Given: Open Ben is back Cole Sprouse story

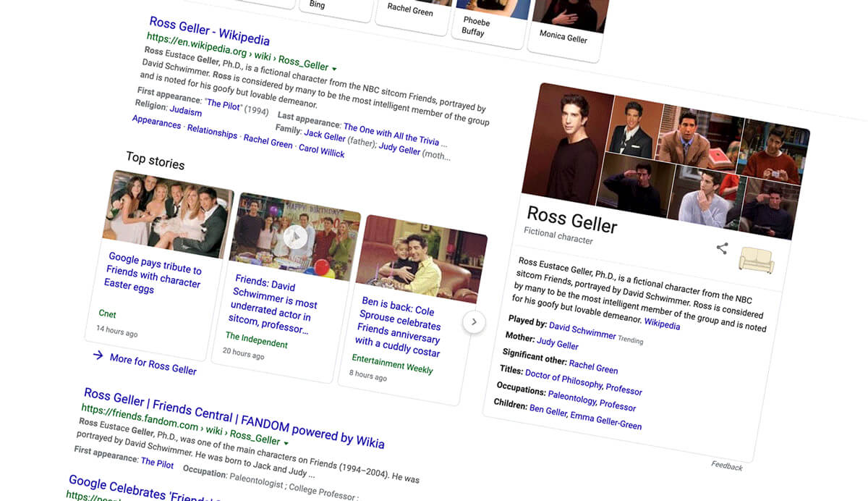Looking at the screenshot, I should point(399,326).
